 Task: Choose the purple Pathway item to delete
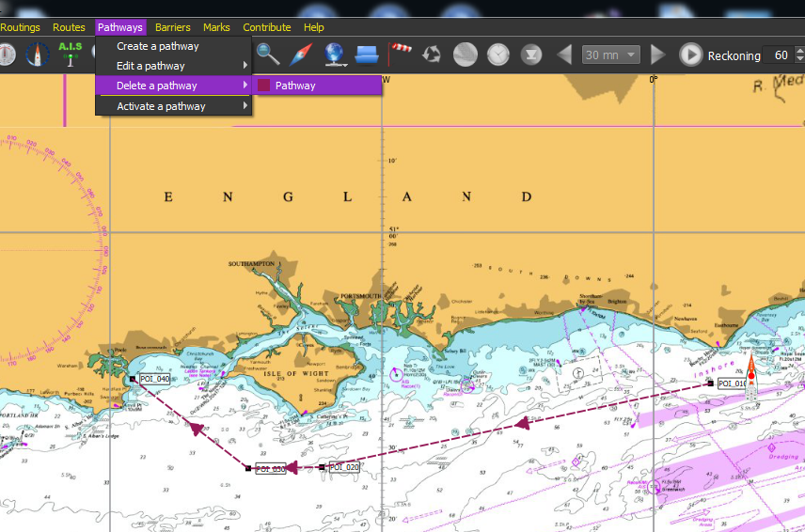click(x=294, y=86)
